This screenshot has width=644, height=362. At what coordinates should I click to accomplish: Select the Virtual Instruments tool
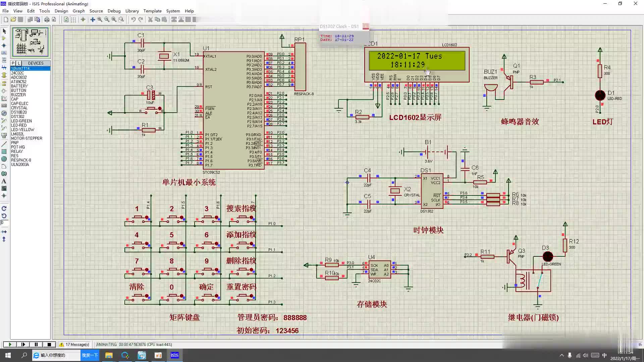click(x=4, y=135)
